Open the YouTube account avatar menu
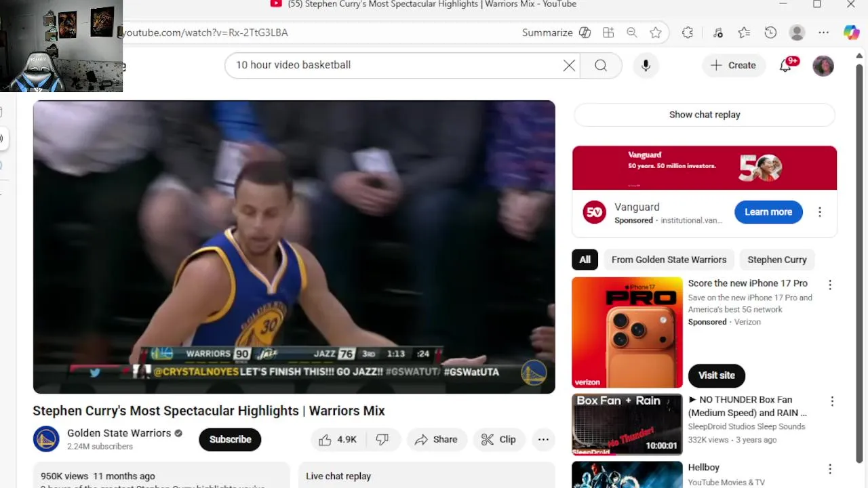This screenshot has height=488, width=868. 823,66
